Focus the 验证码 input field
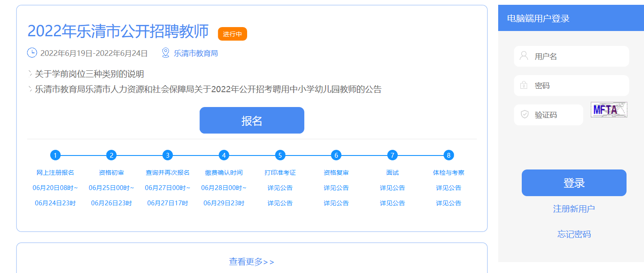The width and height of the screenshot is (644, 273). [x=554, y=115]
